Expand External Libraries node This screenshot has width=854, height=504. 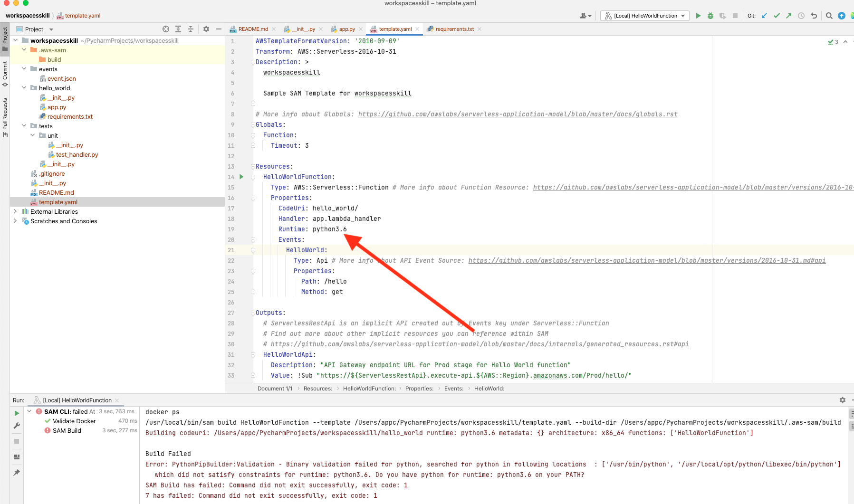(16, 211)
